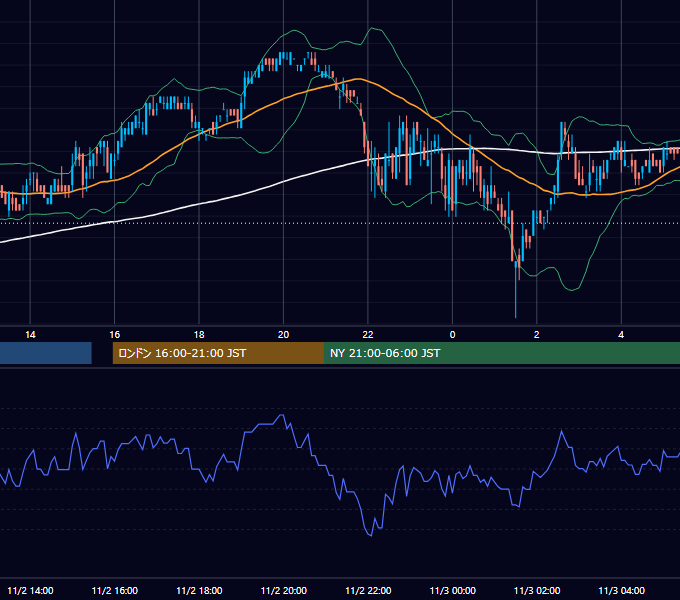This screenshot has height=600, width=680.
Task: Click the '11/3 00:00' date label
Action: click(452, 590)
